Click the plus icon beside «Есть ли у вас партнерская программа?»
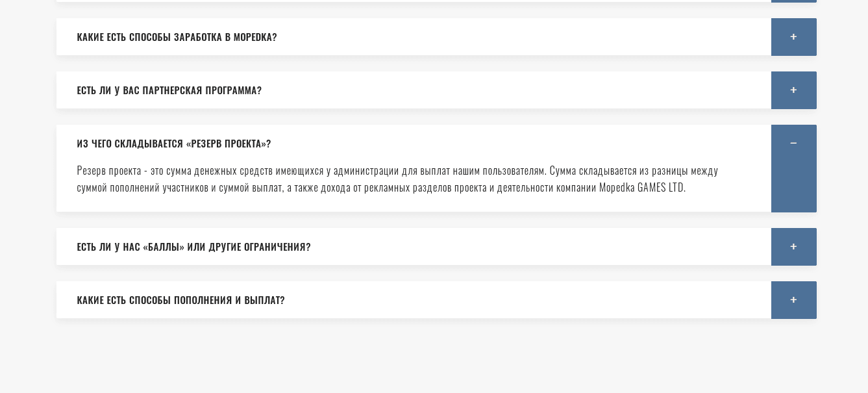The width and height of the screenshot is (868, 393). (793, 90)
